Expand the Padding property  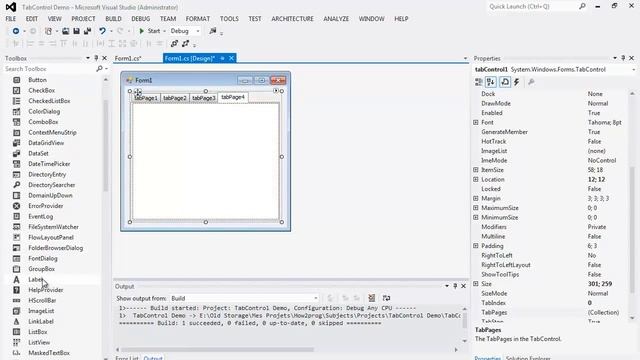(x=476, y=246)
